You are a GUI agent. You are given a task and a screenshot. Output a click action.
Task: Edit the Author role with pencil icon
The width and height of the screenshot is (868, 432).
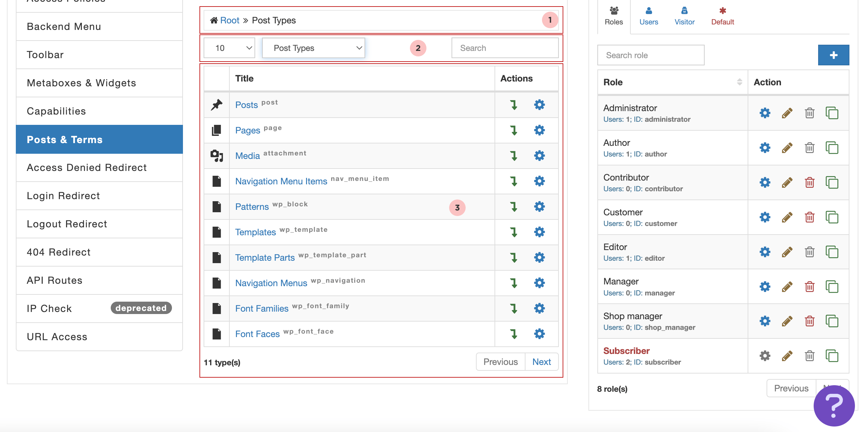point(787,148)
